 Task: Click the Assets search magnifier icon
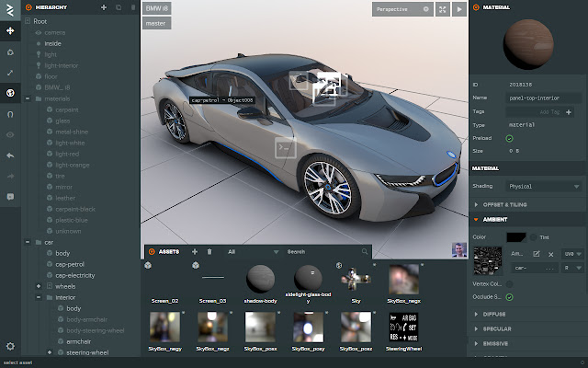pos(365,251)
